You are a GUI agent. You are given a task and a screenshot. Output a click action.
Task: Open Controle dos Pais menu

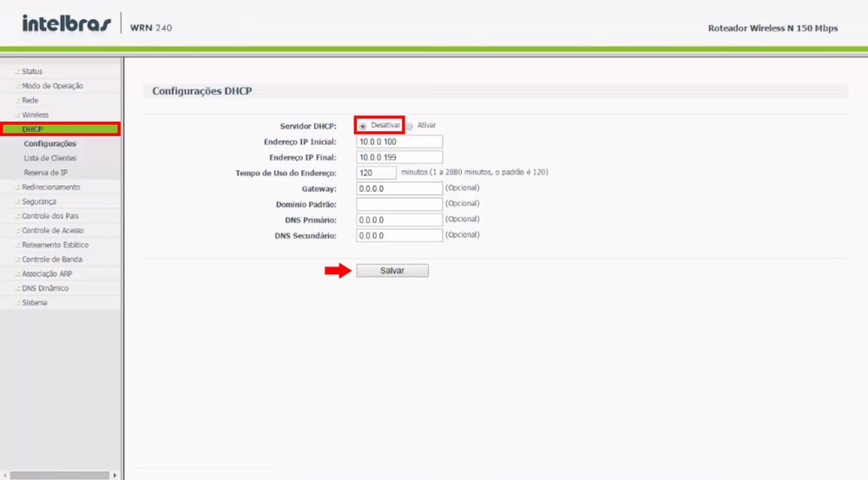click(x=49, y=216)
